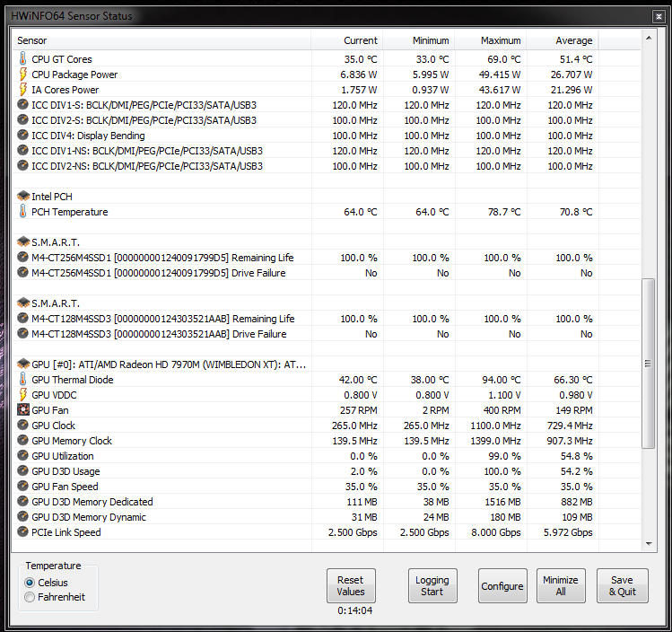Click the fan icon beside GPU Fan
The height and width of the screenshot is (632, 672).
pyautogui.click(x=22, y=410)
